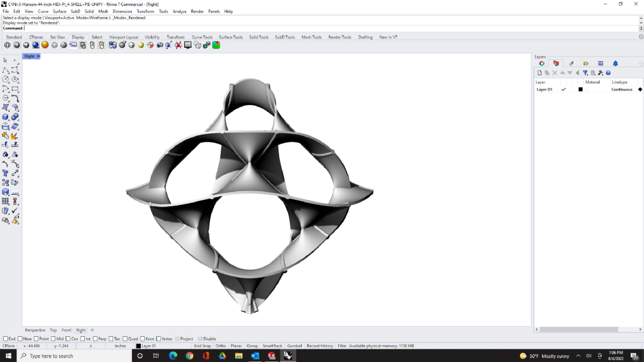
Task: Click the Wireframe viewport display icon
Action: point(8,45)
